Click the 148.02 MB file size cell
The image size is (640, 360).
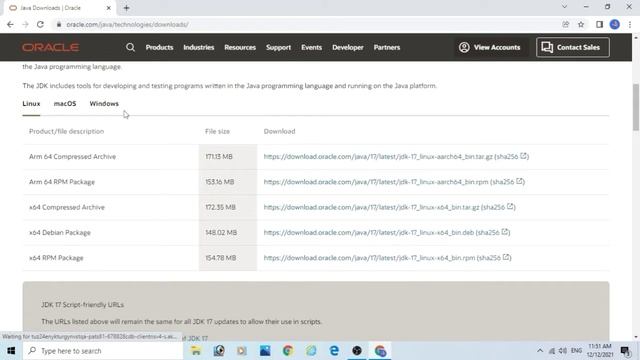(228, 233)
